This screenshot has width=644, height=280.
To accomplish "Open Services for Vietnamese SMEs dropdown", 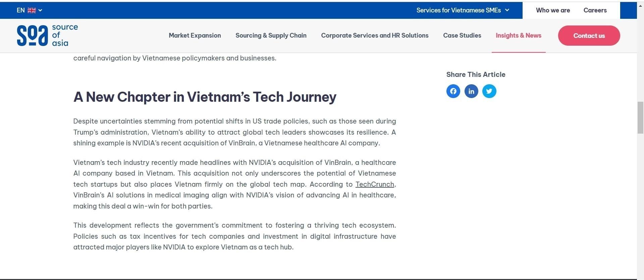I will point(458,10).
